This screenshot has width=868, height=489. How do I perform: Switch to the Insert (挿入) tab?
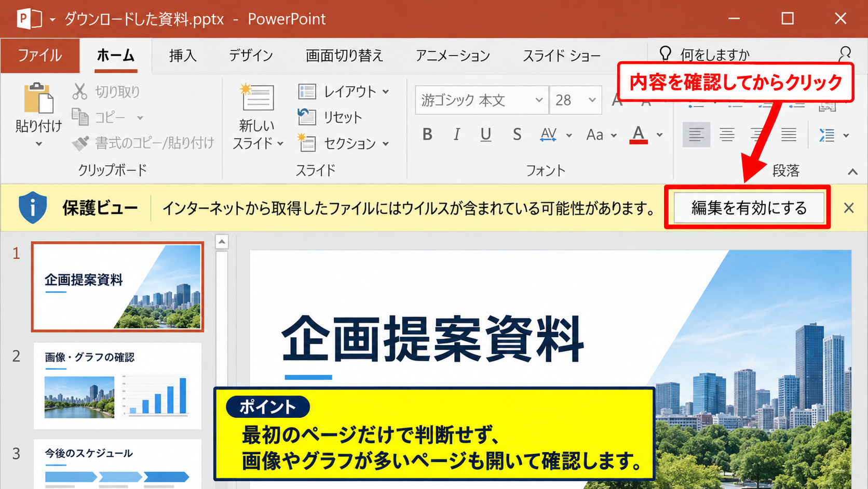tap(183, 55)
